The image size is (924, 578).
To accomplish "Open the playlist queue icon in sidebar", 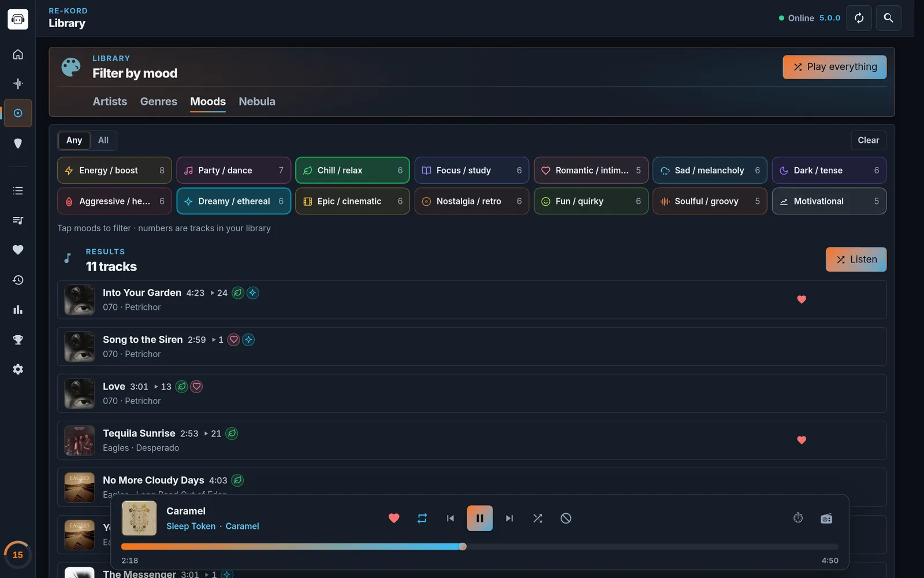I will point(18,220).
